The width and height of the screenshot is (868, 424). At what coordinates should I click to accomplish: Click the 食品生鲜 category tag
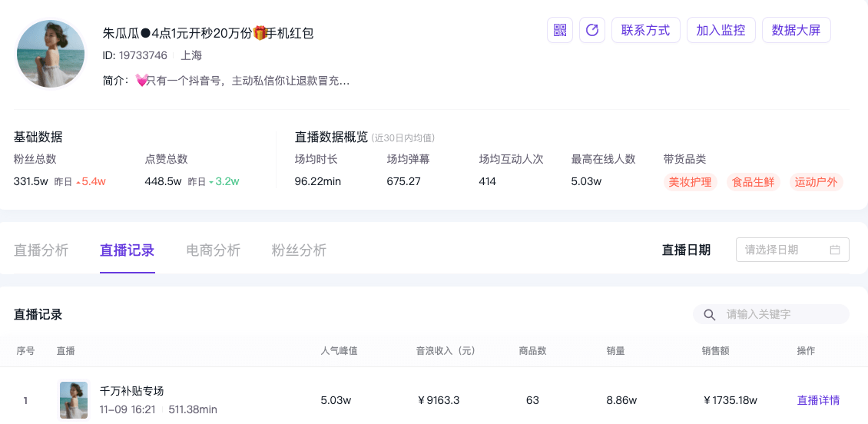[x=753, y=182]
